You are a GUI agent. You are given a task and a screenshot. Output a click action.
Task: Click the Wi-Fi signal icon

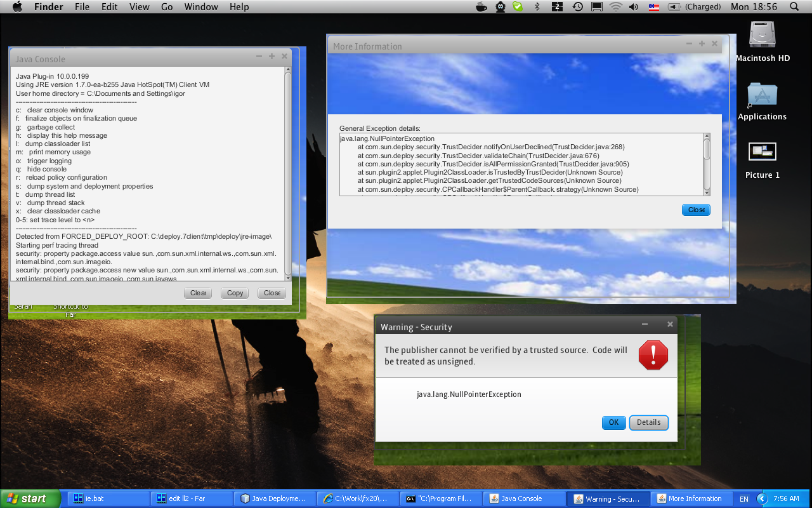(x=615, y=7)
